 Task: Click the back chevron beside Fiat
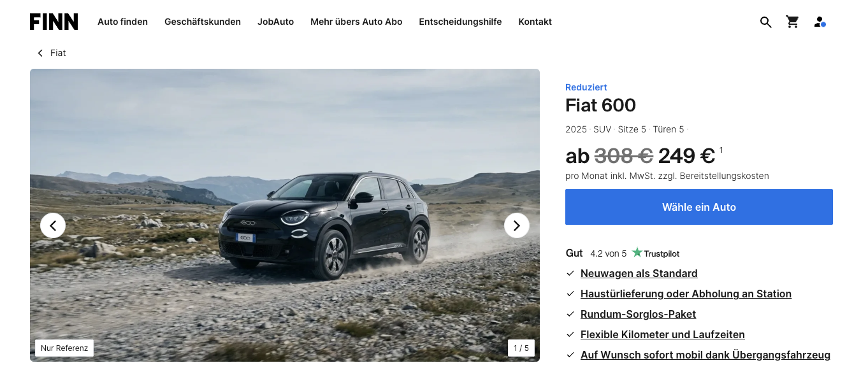[40, 53]
